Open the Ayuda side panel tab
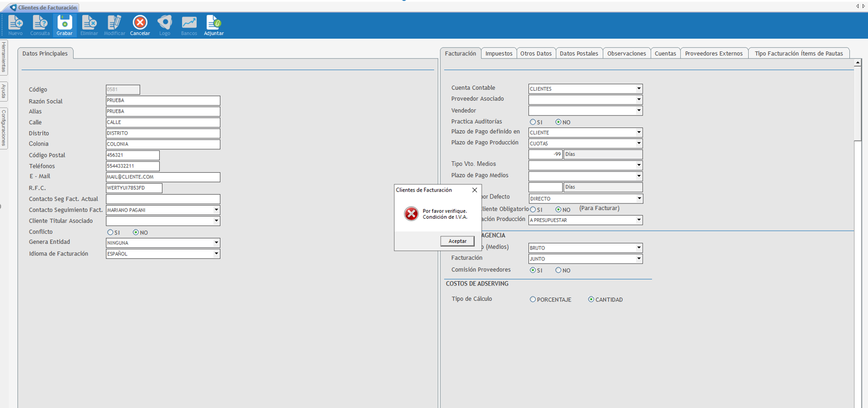 [x=4, y=91]
